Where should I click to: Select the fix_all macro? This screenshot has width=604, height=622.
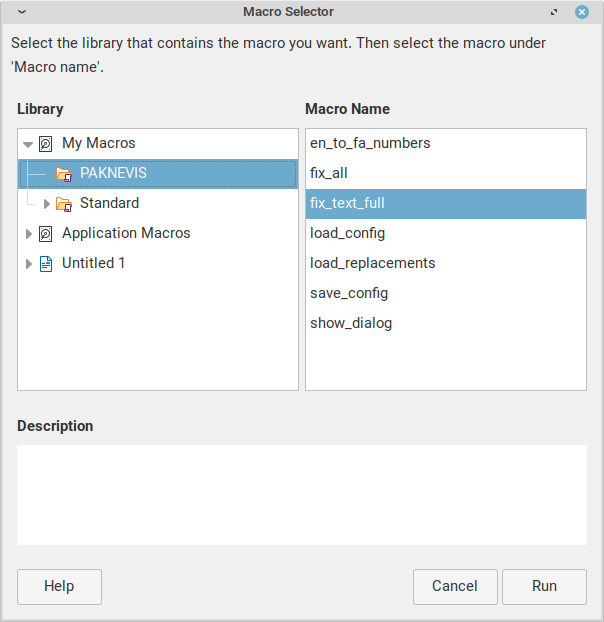click(x=329, y=173)
